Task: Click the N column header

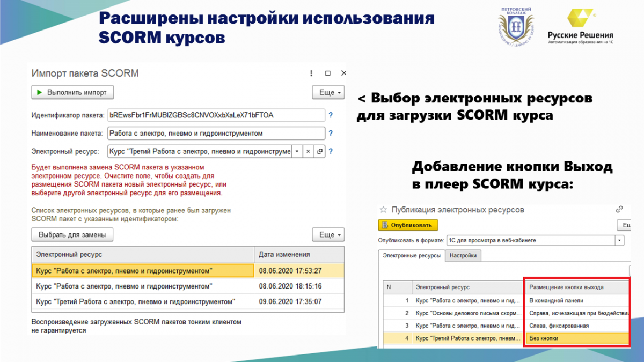Action: click(x=397, y=287)
